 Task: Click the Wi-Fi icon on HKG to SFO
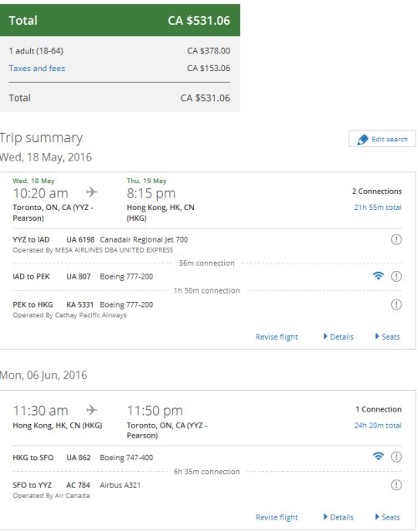coord(378,457)
